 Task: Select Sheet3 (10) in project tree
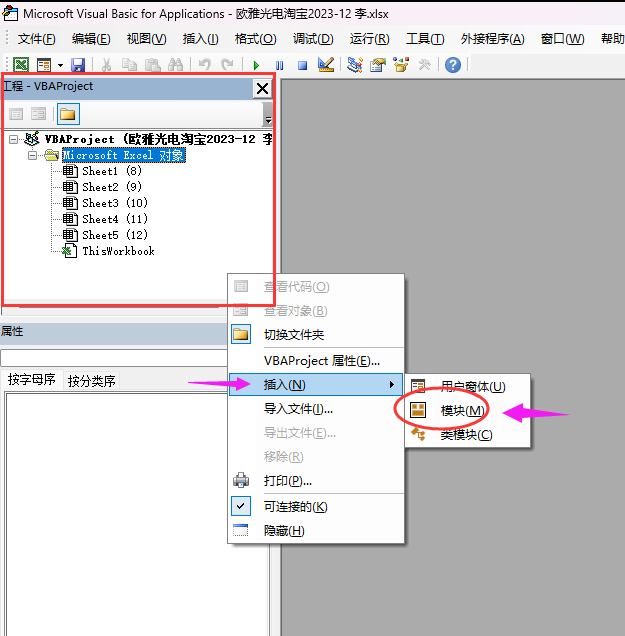click(x=115, y=203)
